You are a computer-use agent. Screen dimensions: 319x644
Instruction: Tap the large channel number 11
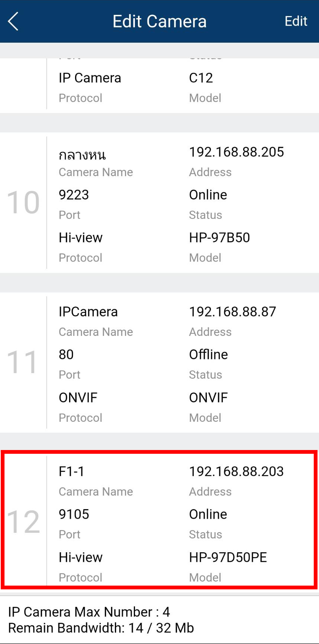(23, 362)
